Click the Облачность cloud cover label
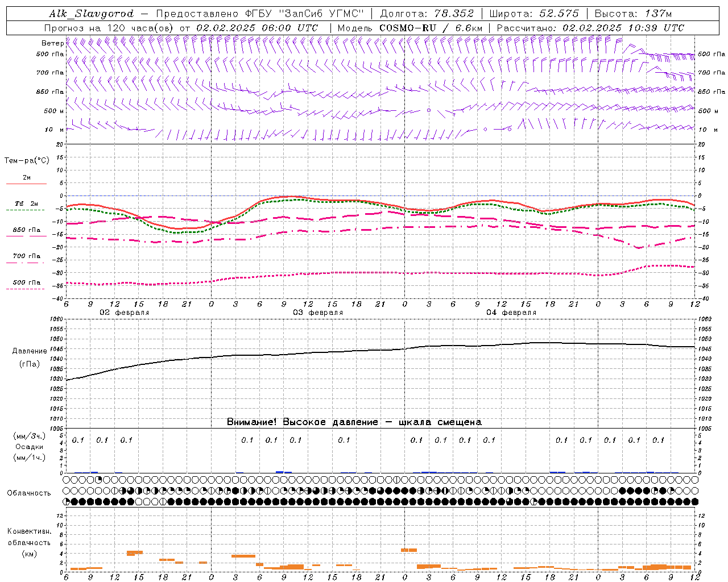This screenshot has width=728, height=582. pos(29,493)
